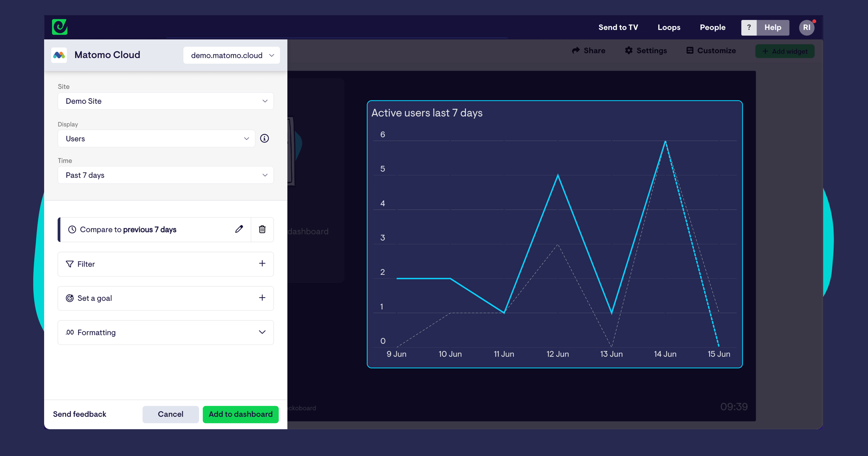
Task: Click the Filter row label
Action: [86, 264]
